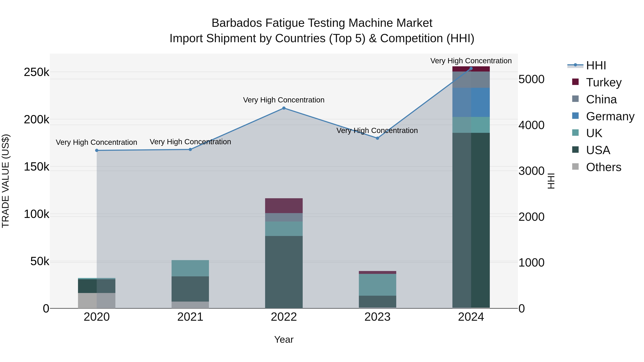The height and width of the screenshot is (362, 644).
Task: Click the chart title 'Barbados Fatigue Testing Machine Market'
Action: (x=322, y=23)
